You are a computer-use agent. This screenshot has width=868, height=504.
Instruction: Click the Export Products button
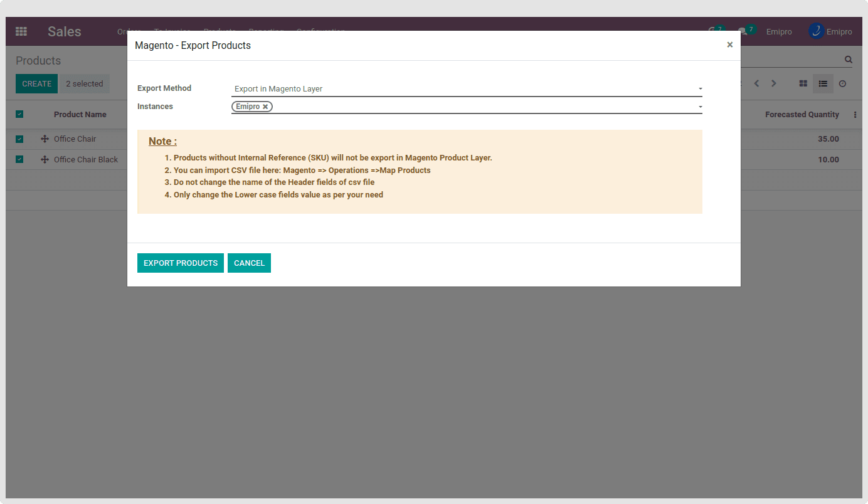tap(181, 263)
